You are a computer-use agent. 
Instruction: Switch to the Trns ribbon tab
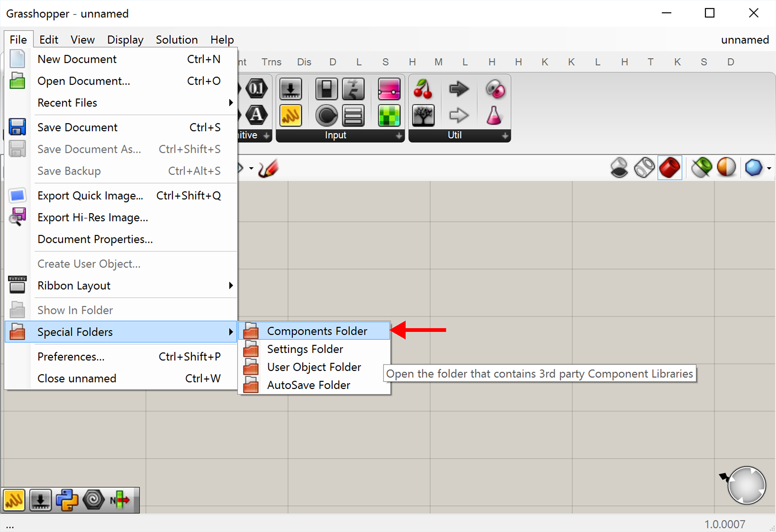(271, 62)
